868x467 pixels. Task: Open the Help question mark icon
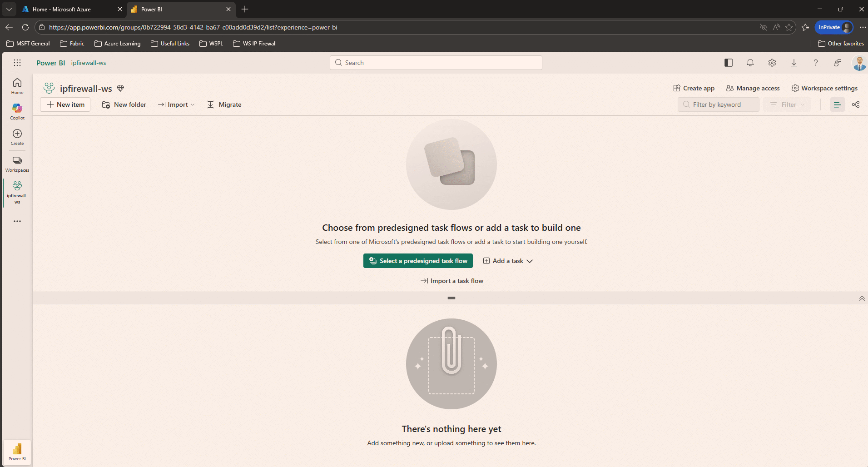816,63
